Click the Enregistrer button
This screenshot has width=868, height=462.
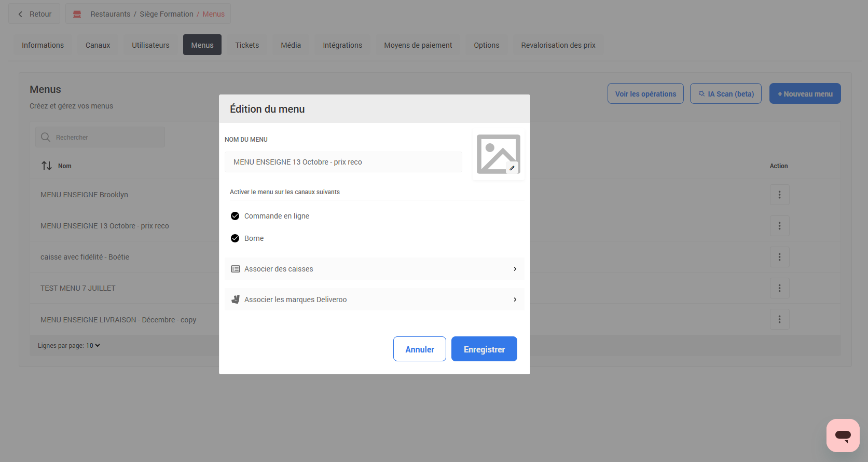(x=484, y=349)
